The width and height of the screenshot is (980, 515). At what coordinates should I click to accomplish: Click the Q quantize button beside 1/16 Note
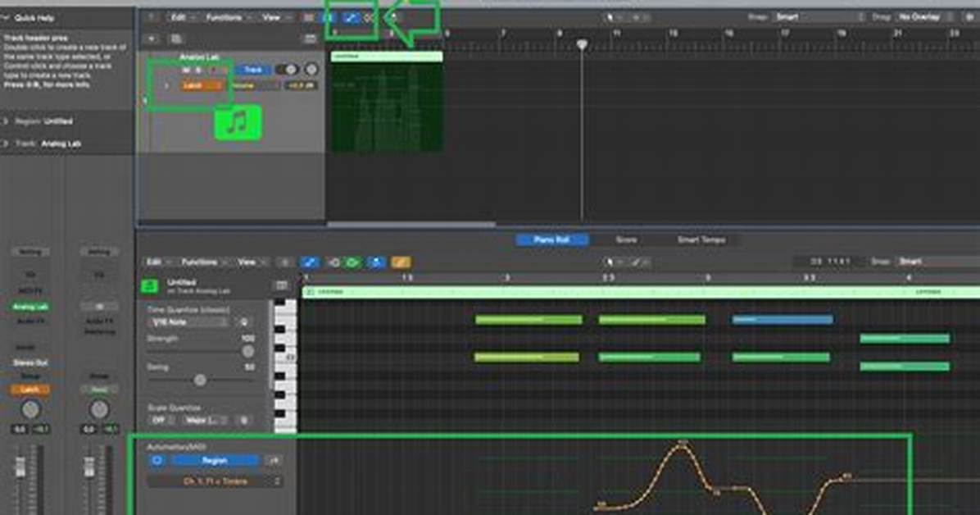(x=244, y=321)
